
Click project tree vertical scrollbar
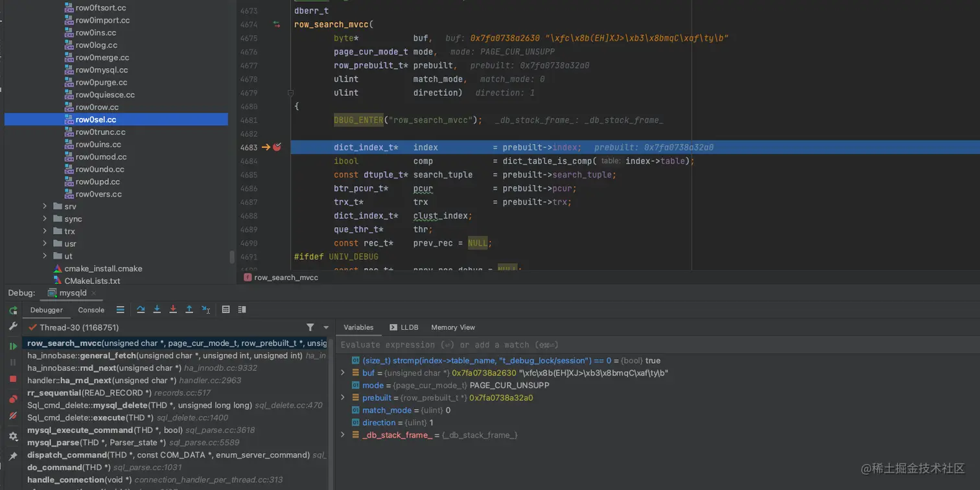(x=232, y=257)
